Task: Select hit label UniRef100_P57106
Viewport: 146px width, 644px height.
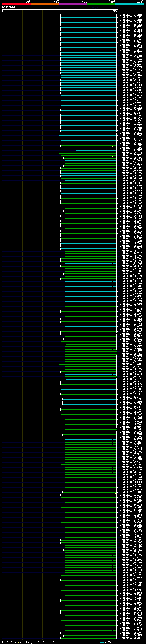Action: [131, 65]
